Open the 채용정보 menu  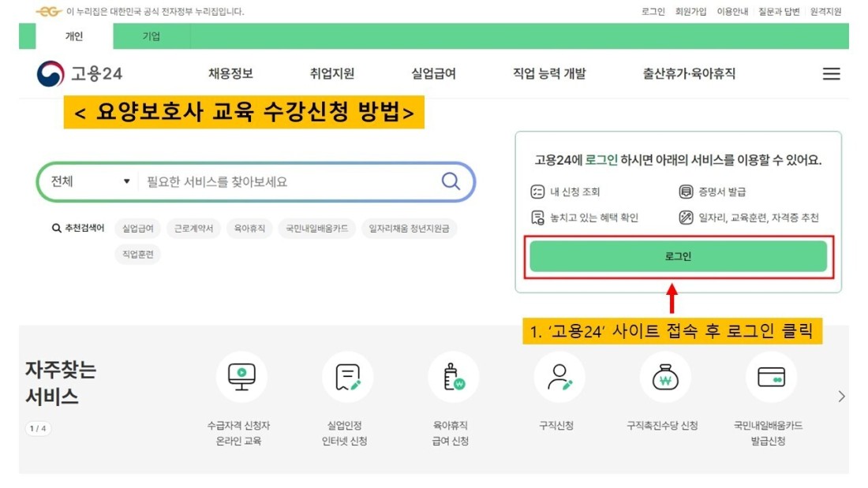click(x=230, y=73)
